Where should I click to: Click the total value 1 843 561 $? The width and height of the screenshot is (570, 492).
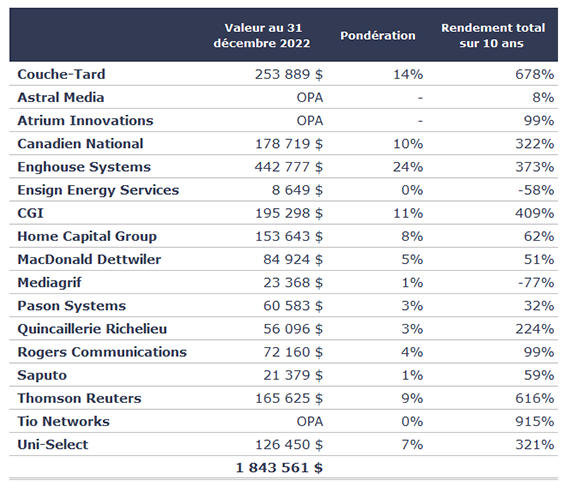click(279, 468)
